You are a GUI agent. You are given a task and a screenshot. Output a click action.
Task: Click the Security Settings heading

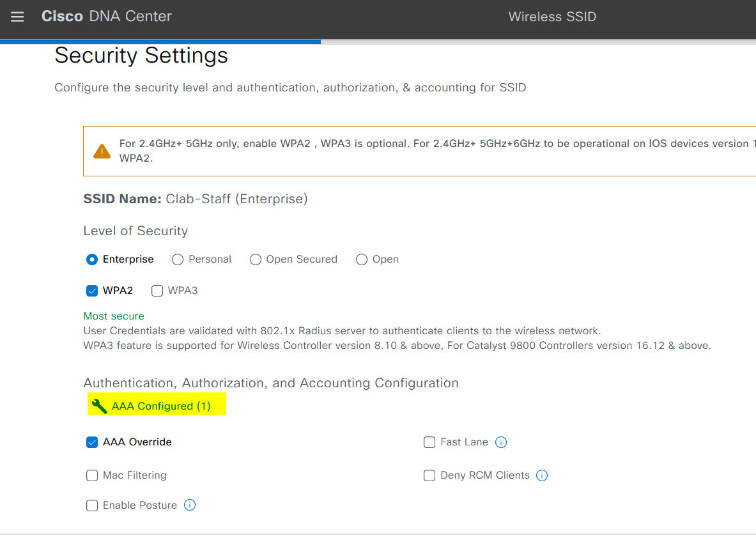click(x=141, y=56)
